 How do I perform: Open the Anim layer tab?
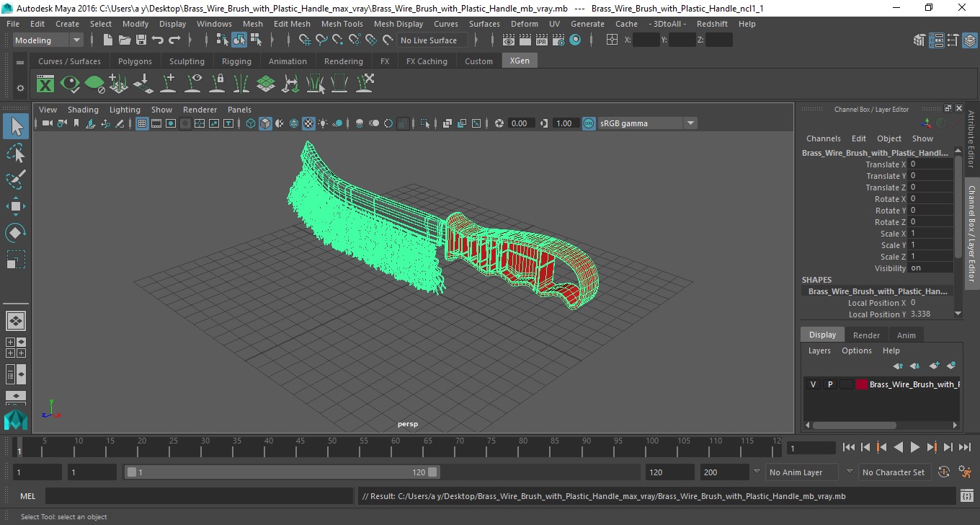[906, 335]
